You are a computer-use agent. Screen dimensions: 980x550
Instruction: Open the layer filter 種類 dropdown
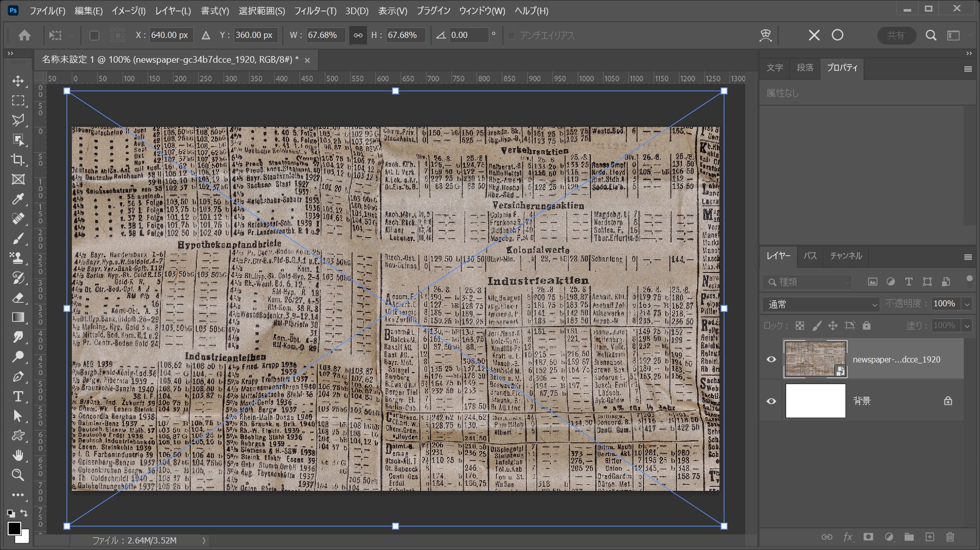pyautogui.click(x=807, y=282)
